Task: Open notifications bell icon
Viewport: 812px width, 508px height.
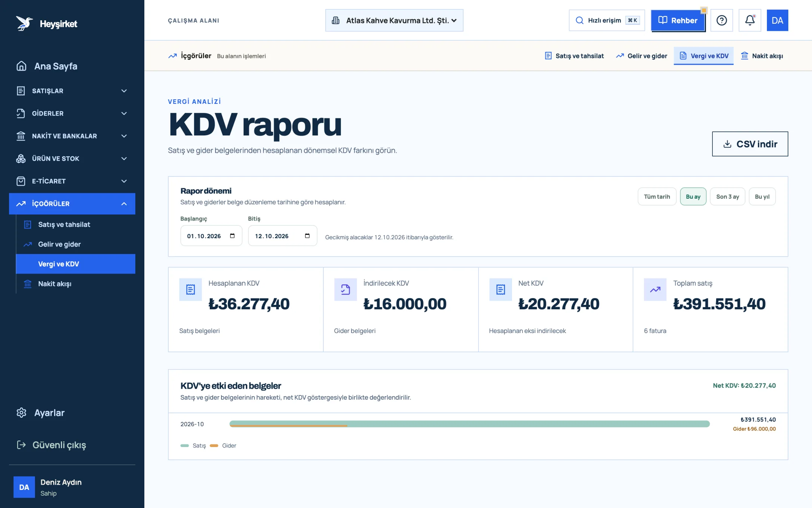Action: click(750, 20)
